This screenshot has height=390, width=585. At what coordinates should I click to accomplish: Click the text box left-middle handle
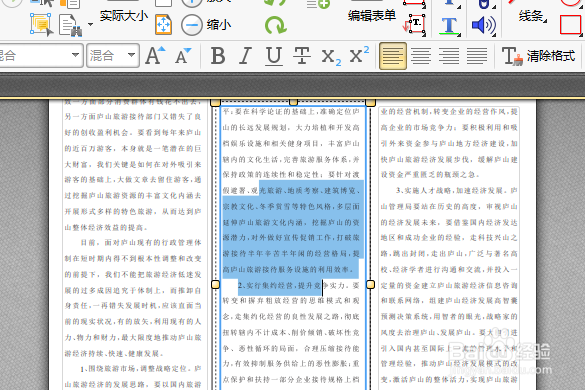click(x=216, y=285)
